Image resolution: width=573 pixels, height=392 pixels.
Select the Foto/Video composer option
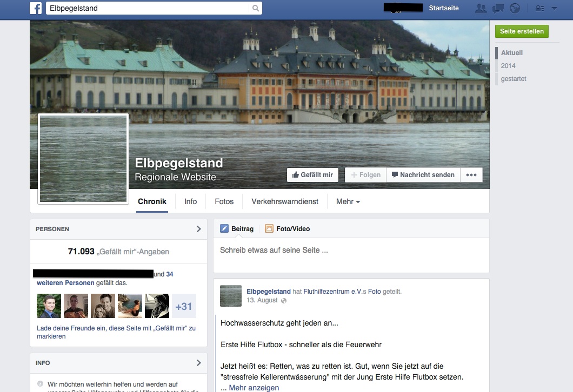pos(287,229)
